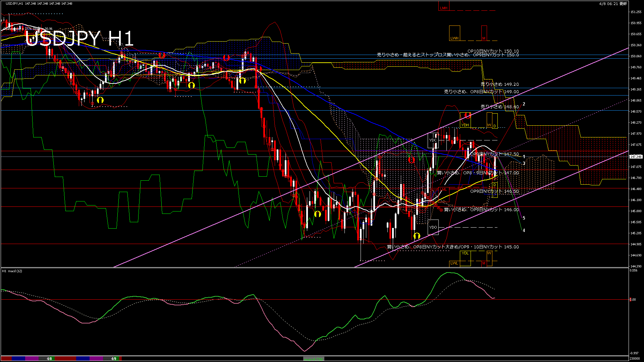Click the OP10日NYカット 150.10 label

coord(493,51)
